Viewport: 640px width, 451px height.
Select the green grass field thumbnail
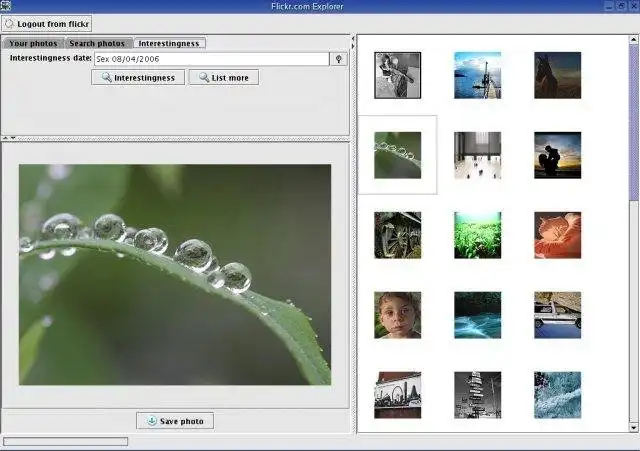(x=478, y=235)
